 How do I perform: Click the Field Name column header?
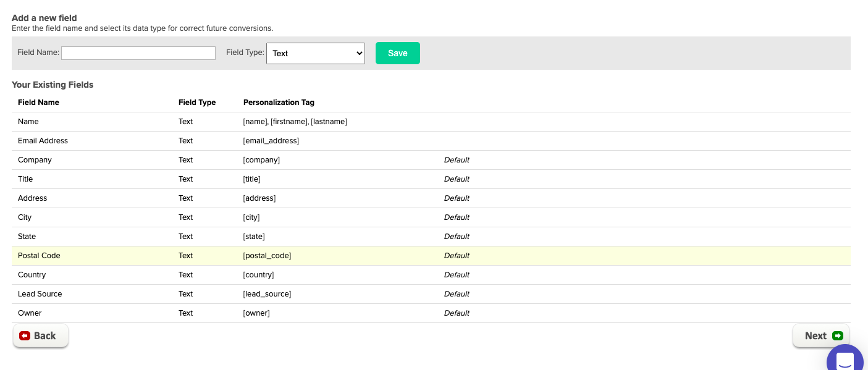tap(38, 103)
